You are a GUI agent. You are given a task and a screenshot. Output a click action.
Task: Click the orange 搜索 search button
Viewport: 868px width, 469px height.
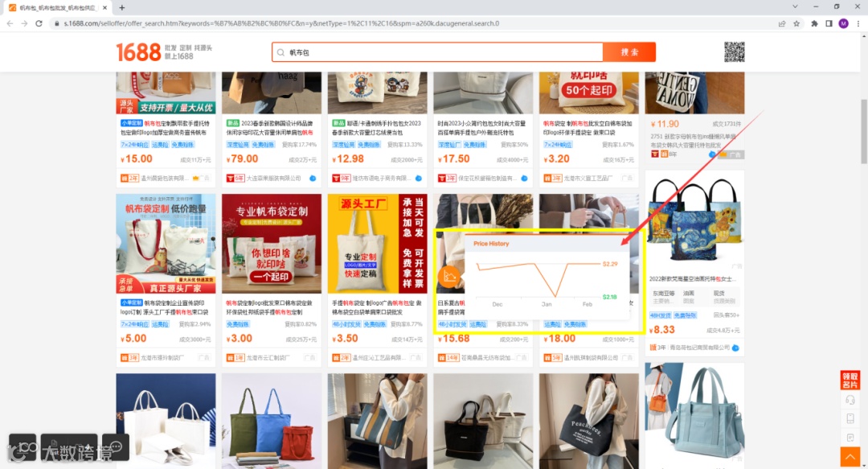coord(629,52)
